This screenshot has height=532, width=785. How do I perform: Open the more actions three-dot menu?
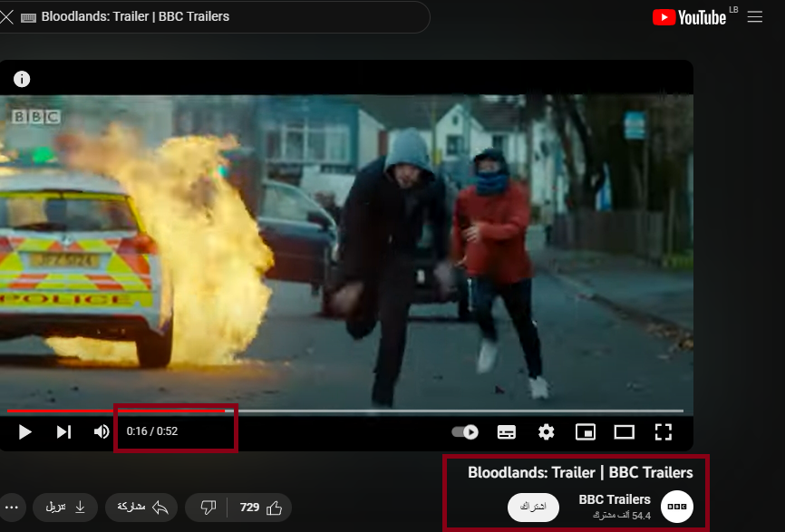[x=11, y=508]
